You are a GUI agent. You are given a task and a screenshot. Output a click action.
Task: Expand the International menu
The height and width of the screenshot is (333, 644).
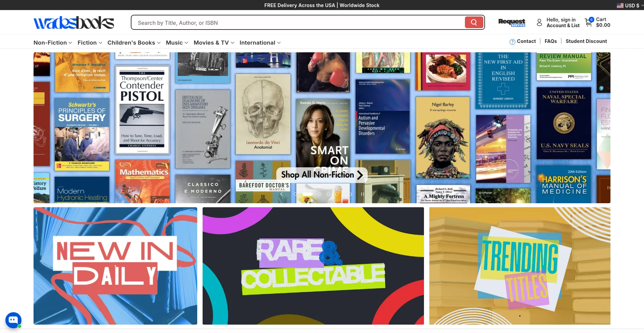click(x=260, y=43)
